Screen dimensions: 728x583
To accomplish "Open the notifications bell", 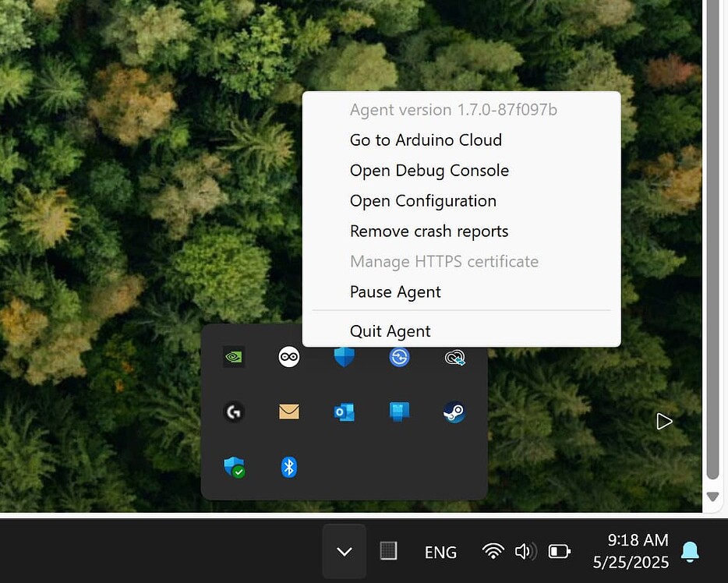I will coord(690,551).
